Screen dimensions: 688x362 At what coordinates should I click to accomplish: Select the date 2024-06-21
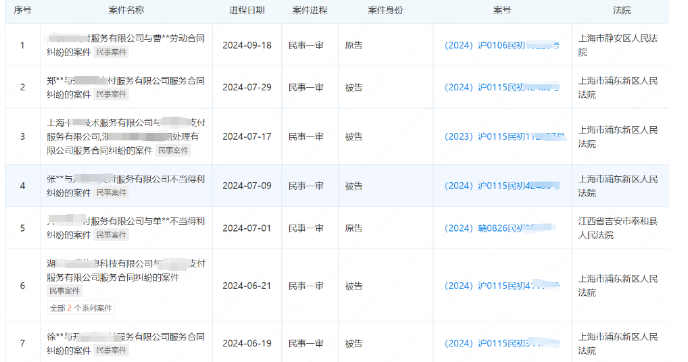247,286
